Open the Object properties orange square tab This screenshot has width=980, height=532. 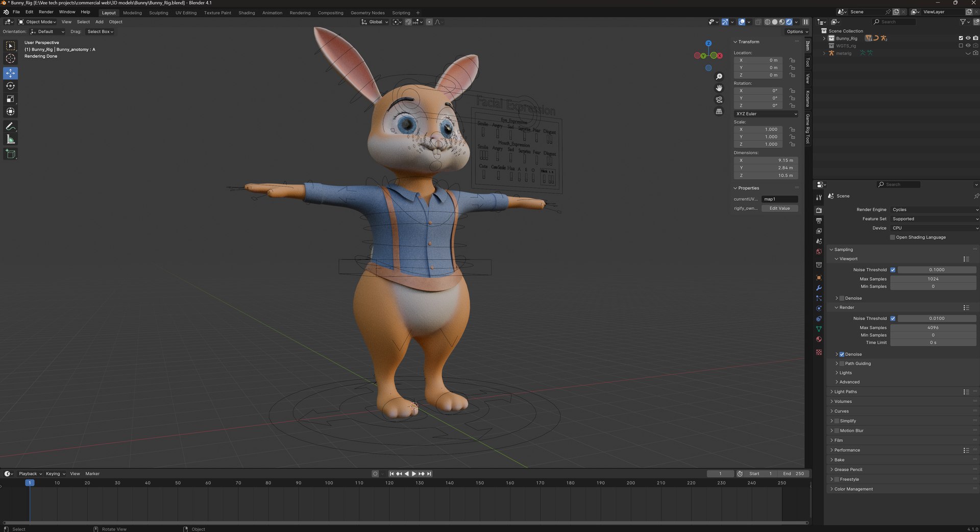click(819, 278)
